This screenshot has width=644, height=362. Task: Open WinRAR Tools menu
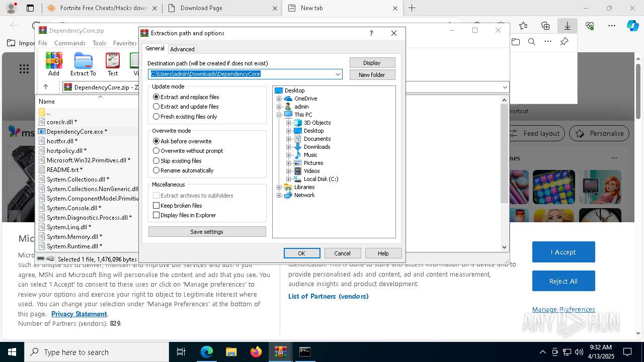[99, 43]
